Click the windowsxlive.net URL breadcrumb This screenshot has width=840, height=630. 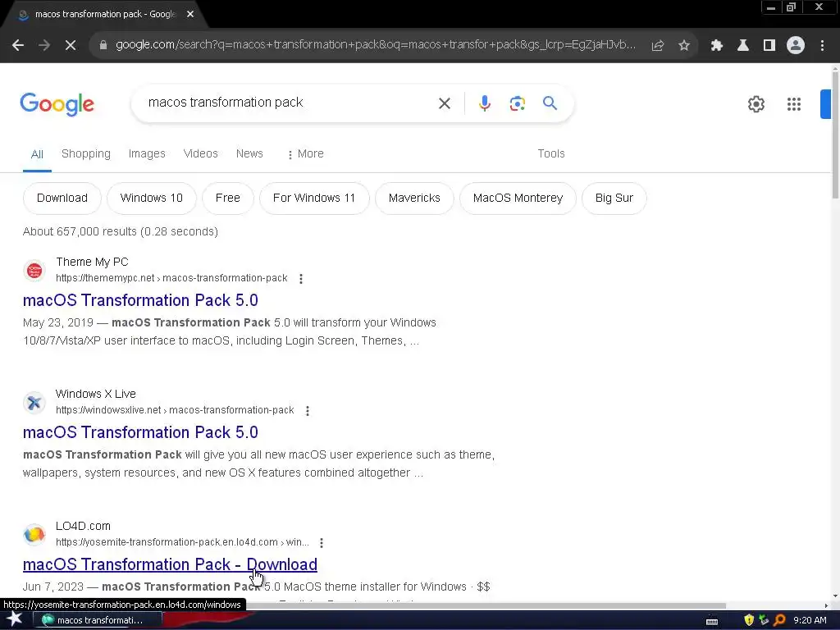coord(175,410)
